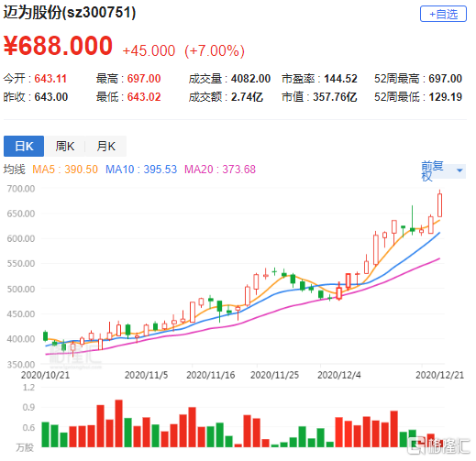Open the 前复权 adjustment dropdown
The image size is (476, 461).
point(443,170)
